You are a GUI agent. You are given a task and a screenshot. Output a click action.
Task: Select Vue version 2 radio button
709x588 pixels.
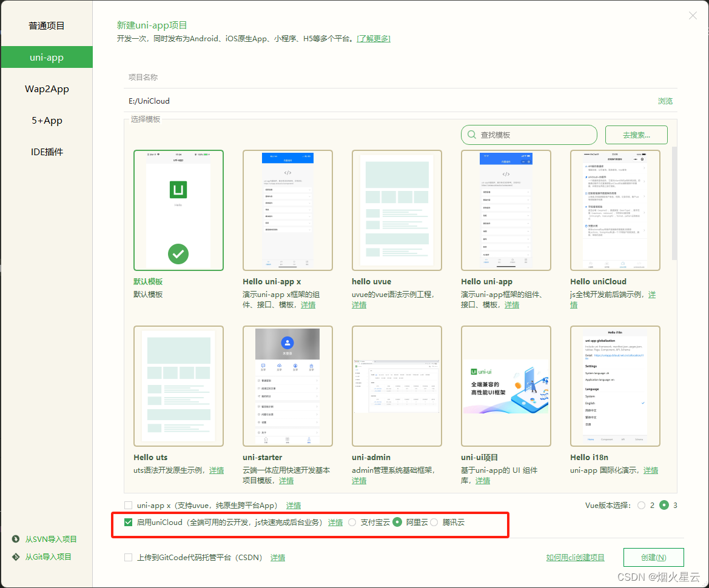click(641, 506)
